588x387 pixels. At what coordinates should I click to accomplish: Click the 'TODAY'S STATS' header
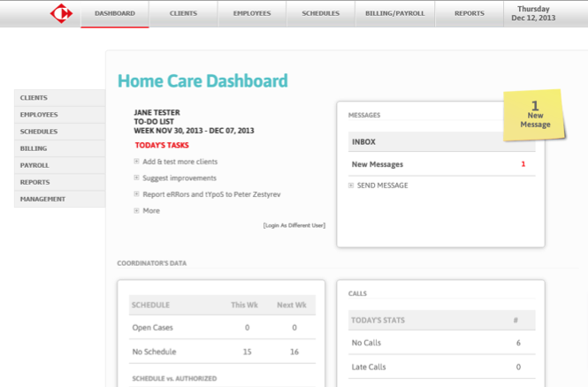coord(378,321)
